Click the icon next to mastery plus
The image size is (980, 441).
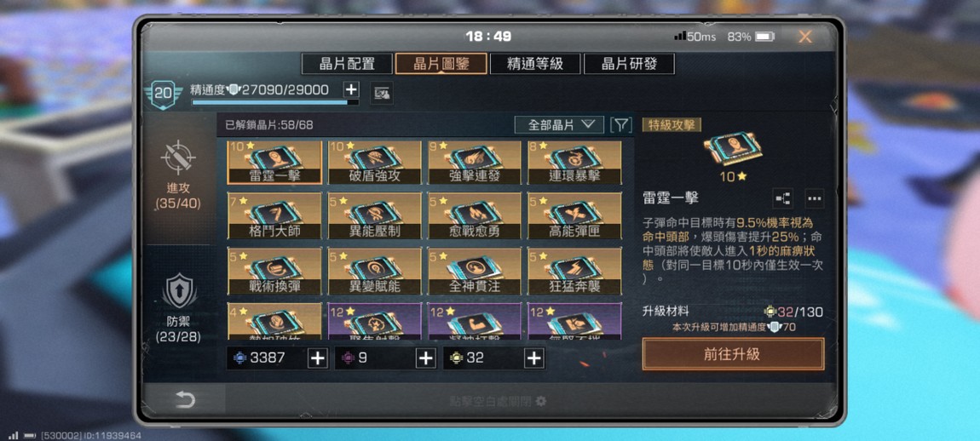[x=382, y=93]
